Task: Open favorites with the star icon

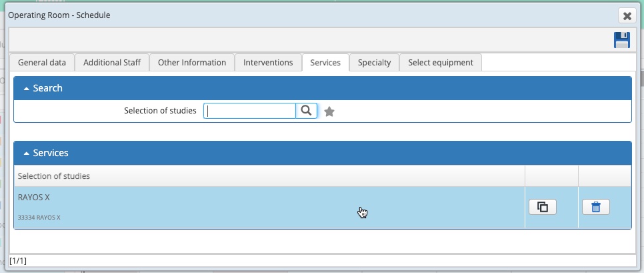Action: (x=329, y=111)
